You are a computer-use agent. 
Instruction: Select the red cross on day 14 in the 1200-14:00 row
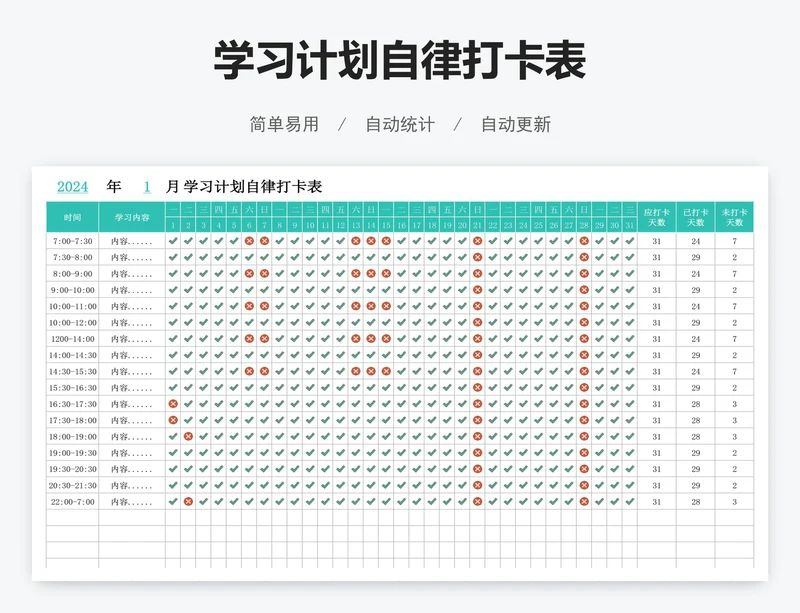pyautogui.click(x=371, y=338)
